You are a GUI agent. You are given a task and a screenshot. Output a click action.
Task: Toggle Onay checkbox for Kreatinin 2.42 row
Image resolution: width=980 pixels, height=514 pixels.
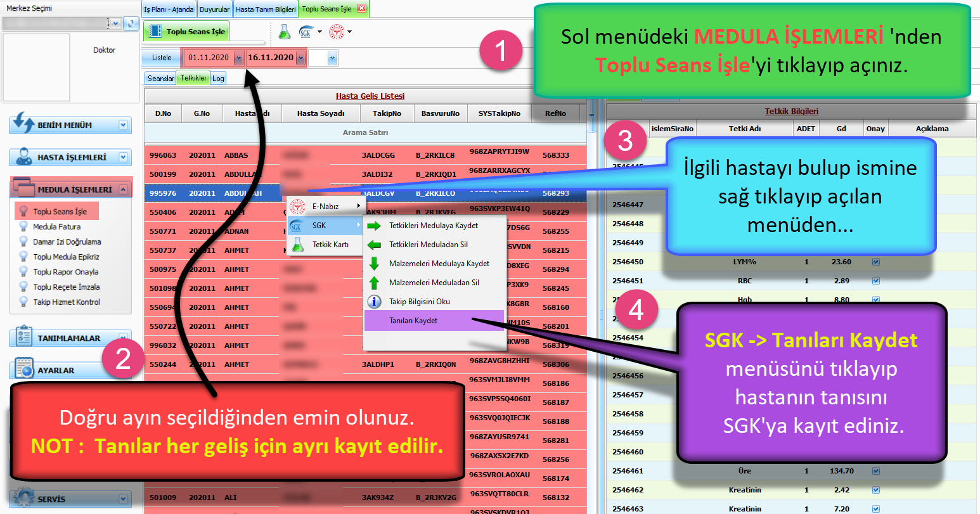coord(875,490)
